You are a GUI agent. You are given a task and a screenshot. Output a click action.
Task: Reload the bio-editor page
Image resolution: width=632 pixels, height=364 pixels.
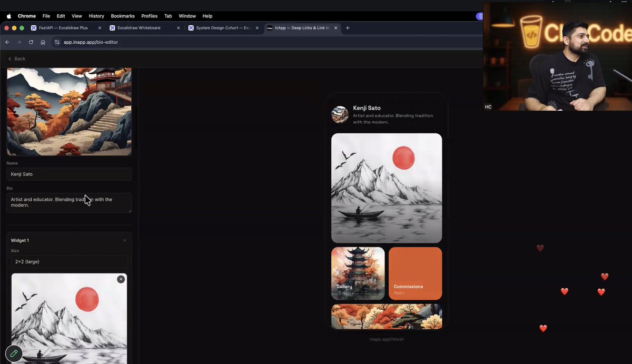[31, 42]
